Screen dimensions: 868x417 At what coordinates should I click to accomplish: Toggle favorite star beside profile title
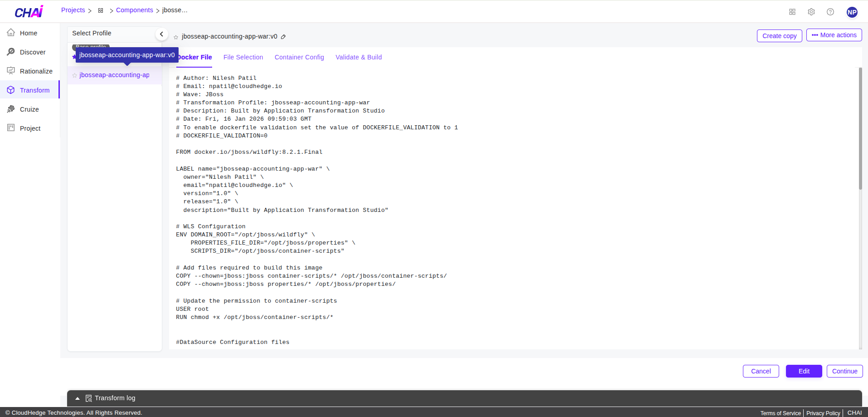coord(176,37)
